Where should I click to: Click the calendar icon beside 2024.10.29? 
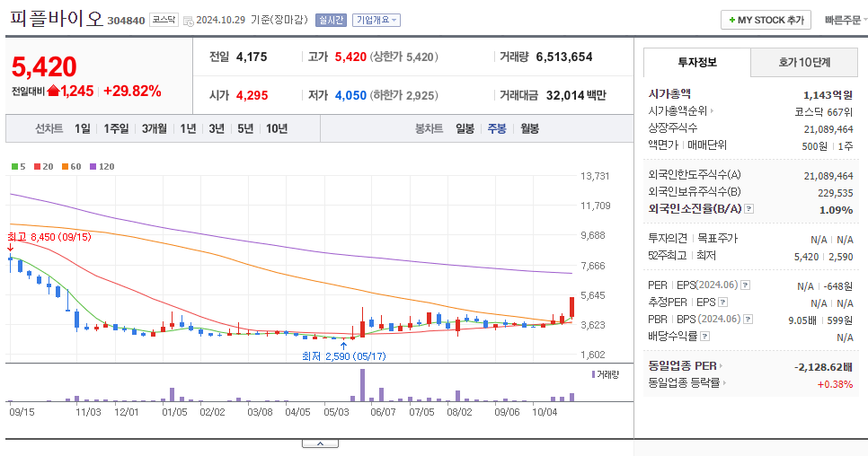click(188, 21)
